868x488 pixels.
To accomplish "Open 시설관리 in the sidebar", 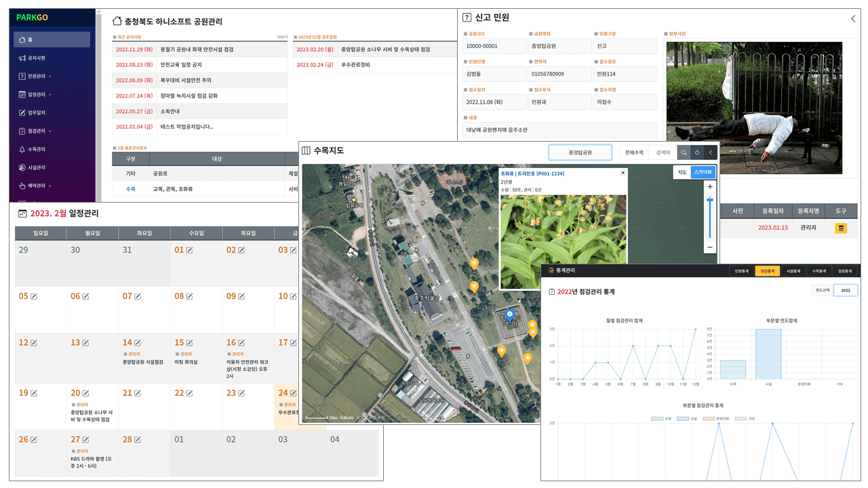I will pos(52,167).
